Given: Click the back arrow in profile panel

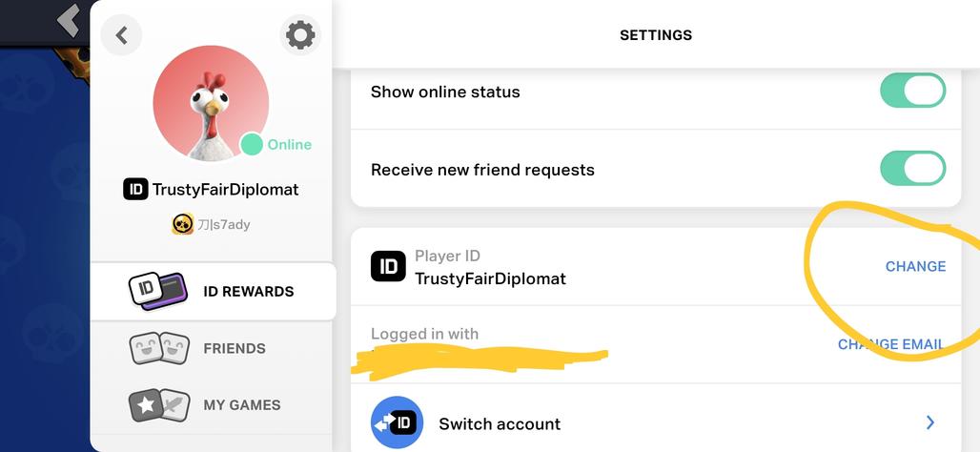Looking at the screenshot, I should (121, 35).
